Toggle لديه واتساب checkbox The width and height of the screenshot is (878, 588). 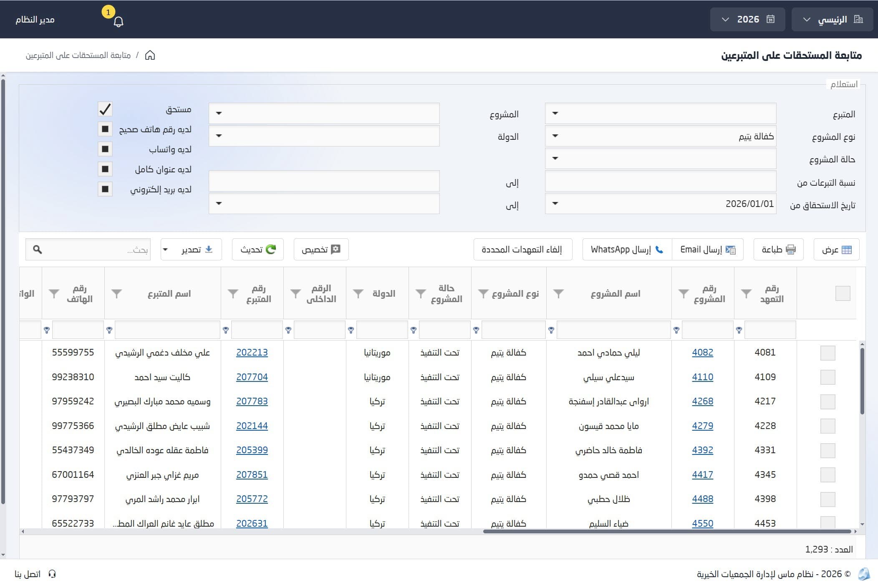105,149
